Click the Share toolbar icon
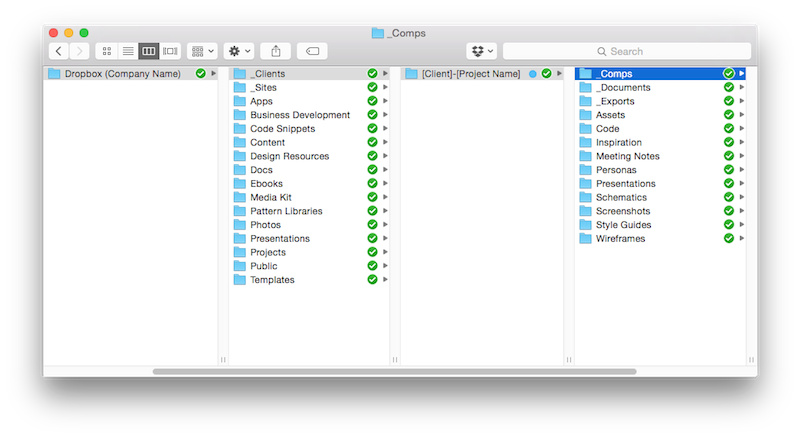Image resolution: width=800 pixels, height=438 pixels. [276, 50]
